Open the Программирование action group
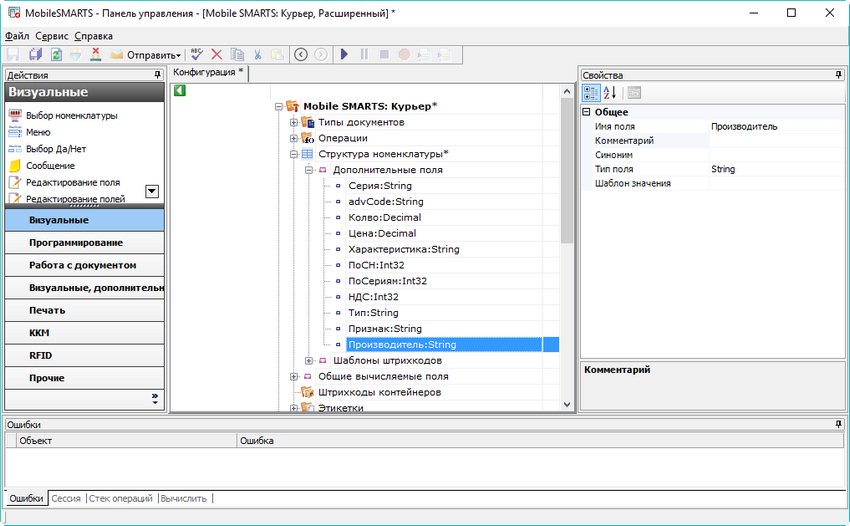850x526 pixels. (x=85, y=242)
